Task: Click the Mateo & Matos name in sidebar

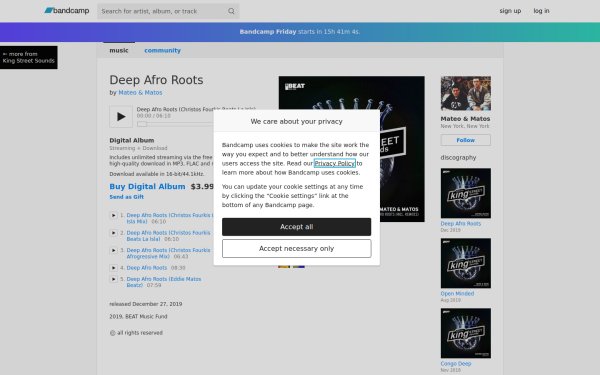Action: coord(465,119)
